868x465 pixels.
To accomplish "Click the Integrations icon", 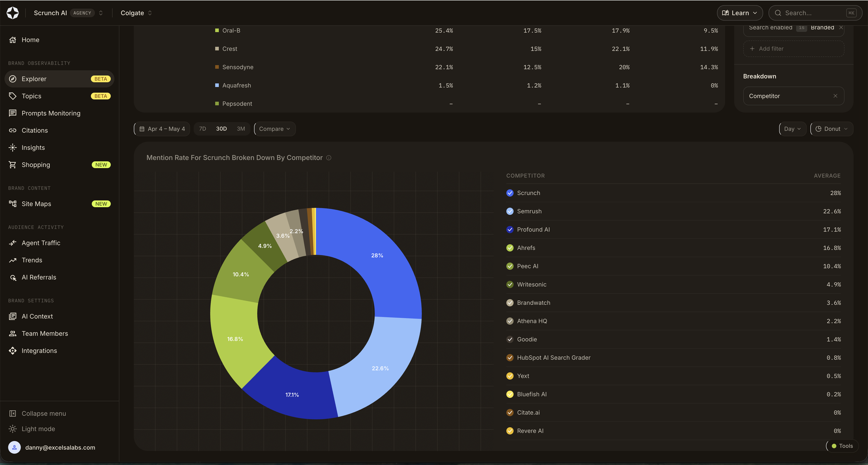I will [x=13, y=351].
